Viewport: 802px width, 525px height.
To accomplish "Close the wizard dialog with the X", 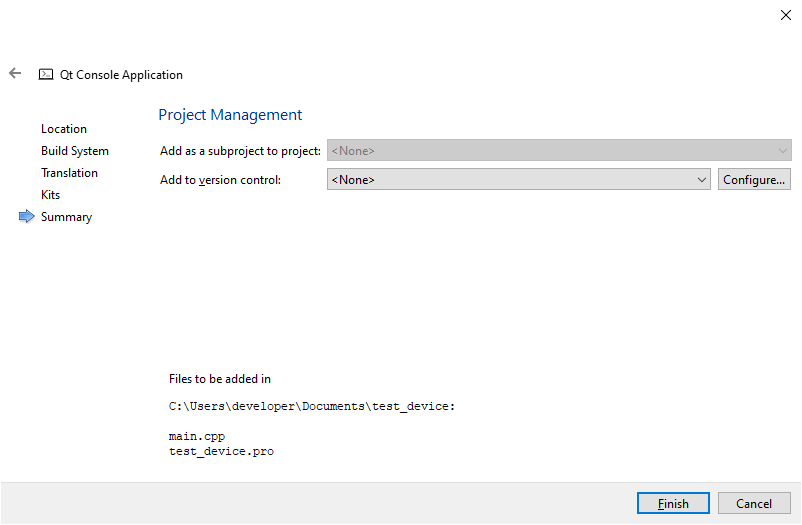I will click(786, 15).
